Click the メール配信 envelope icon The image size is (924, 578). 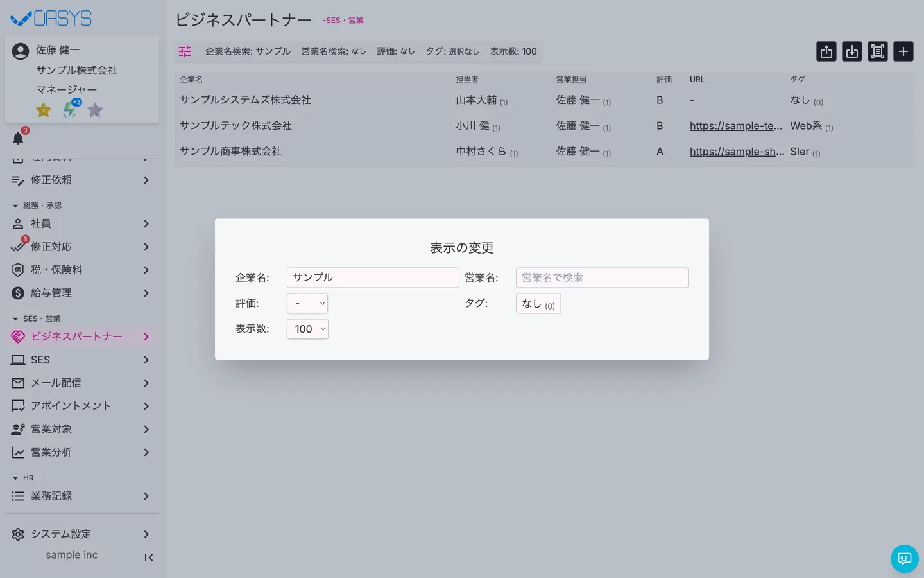18,383
